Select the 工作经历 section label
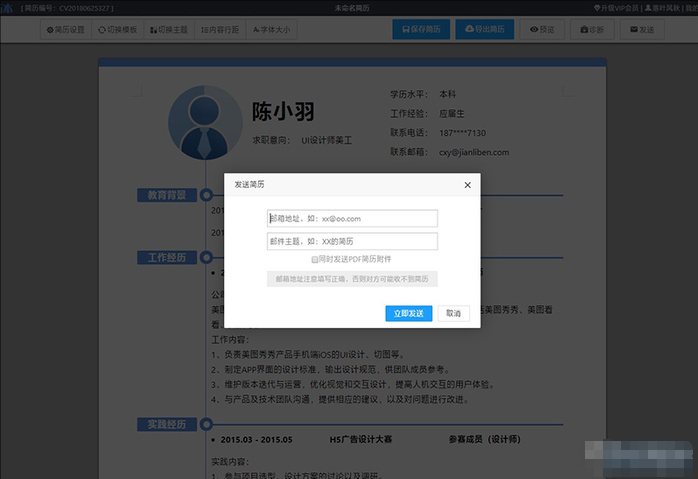Viewport: 698px width, 479px height. (167, 257)
